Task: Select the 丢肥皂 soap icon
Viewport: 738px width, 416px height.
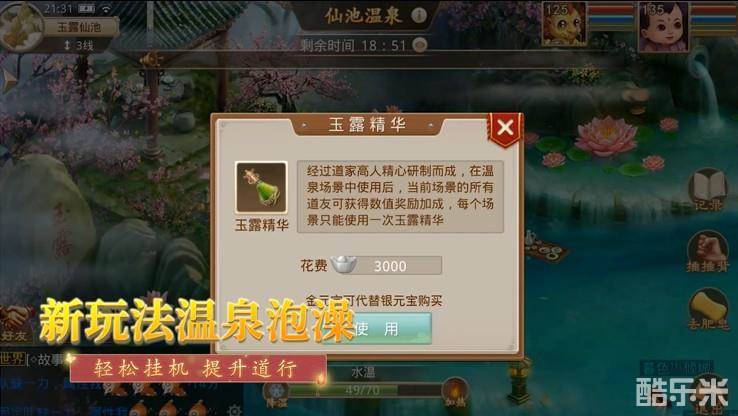Action: (708, 308)
